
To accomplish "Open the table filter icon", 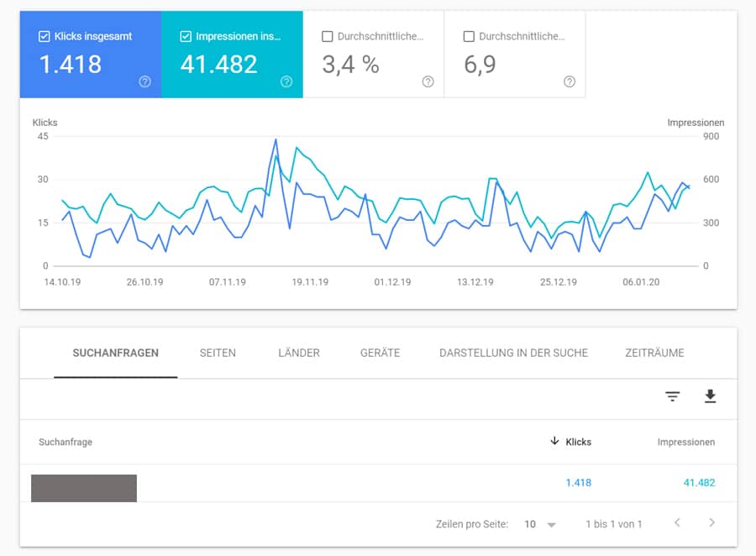I will 672,396.
